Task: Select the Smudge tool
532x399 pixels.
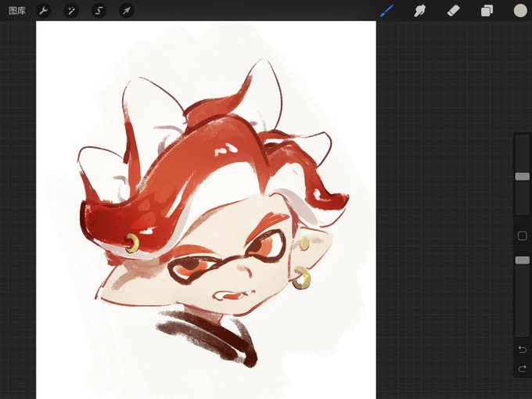Action: point(420,10)
